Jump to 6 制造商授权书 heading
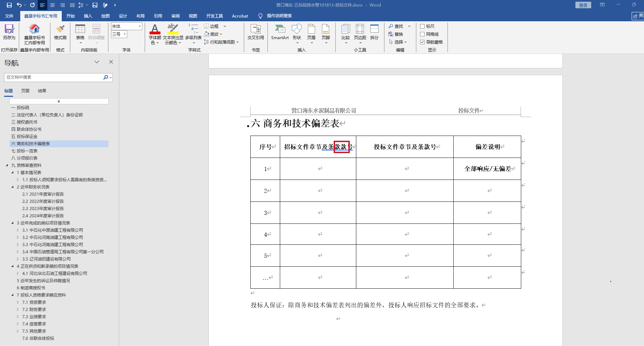This screenshot has height=346, width=644. pyautogui.click(x=31, y=288)
